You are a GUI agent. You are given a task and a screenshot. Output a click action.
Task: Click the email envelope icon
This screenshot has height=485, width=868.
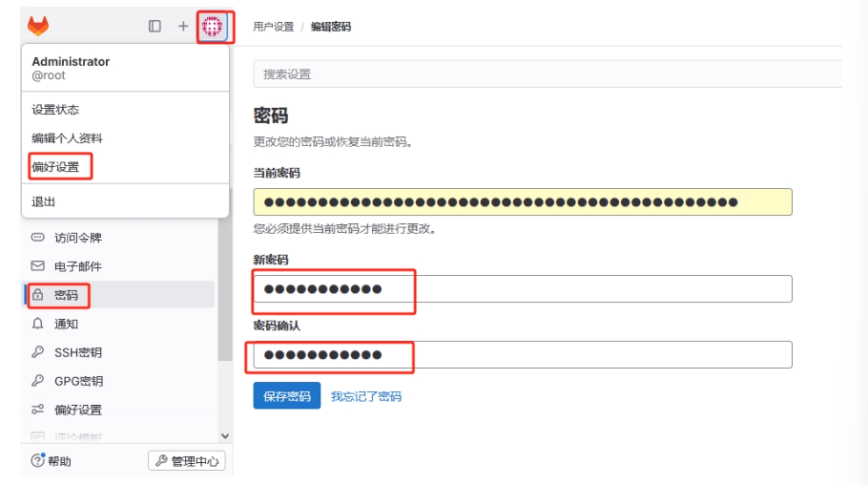[x=37, y=266]
